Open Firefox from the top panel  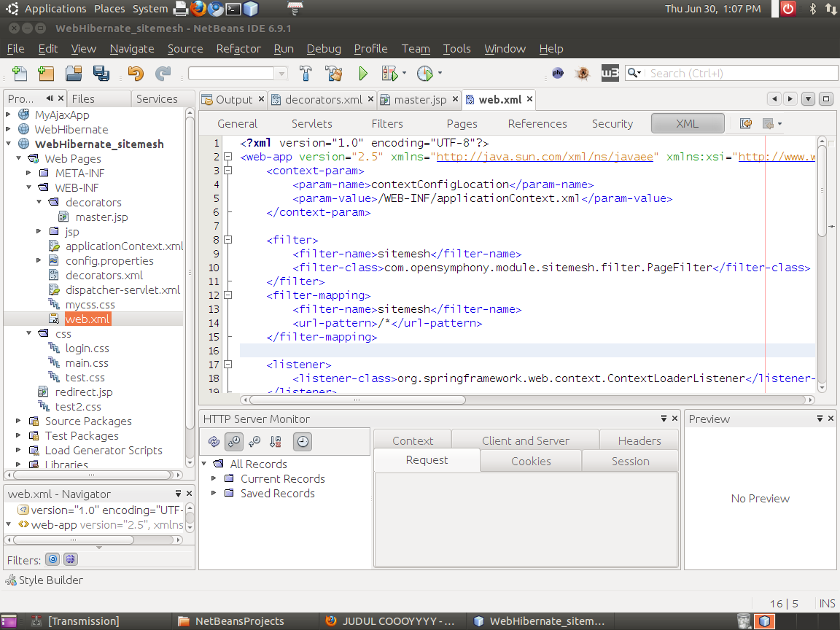[198, 8]
